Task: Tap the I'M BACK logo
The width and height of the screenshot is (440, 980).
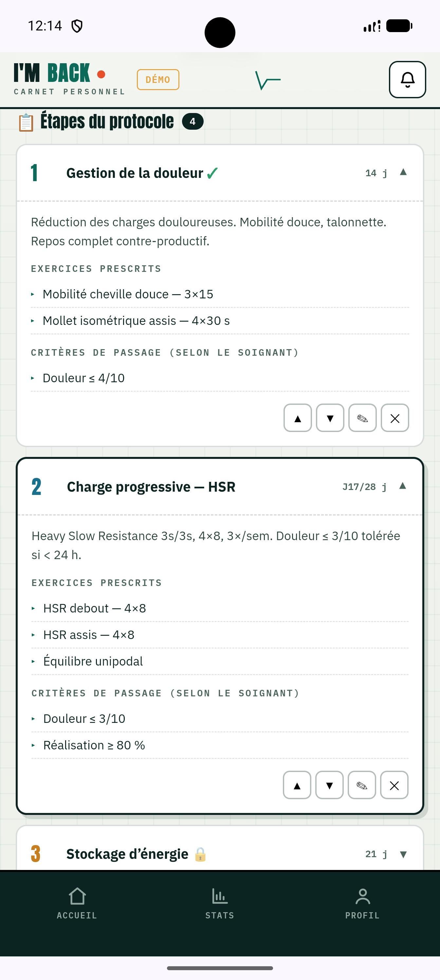Action: [60, 73]
